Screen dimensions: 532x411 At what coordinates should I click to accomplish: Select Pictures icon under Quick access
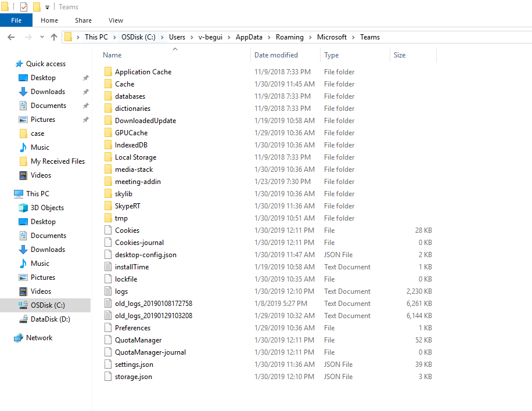(x=23, y=120)
